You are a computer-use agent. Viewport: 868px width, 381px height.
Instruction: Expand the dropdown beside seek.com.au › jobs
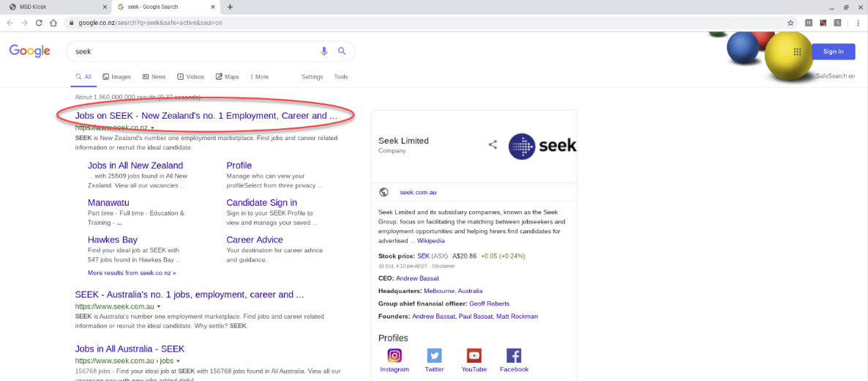[x=178, y=360]
